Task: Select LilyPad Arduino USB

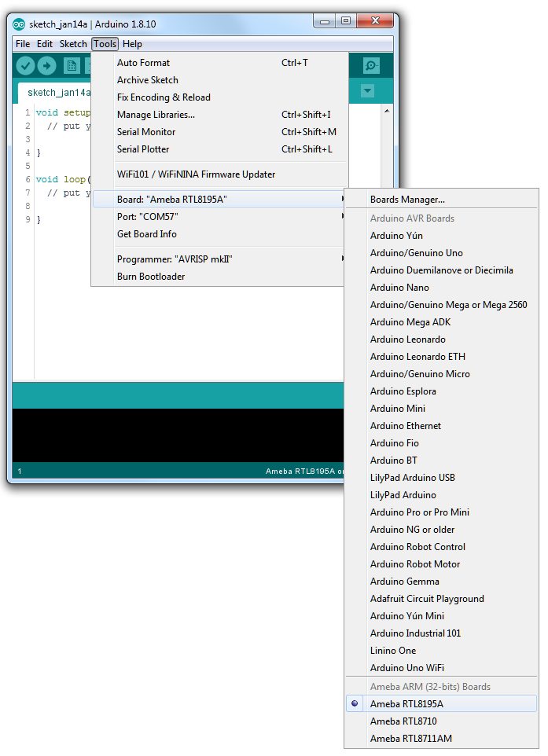Action: point(441,478)
